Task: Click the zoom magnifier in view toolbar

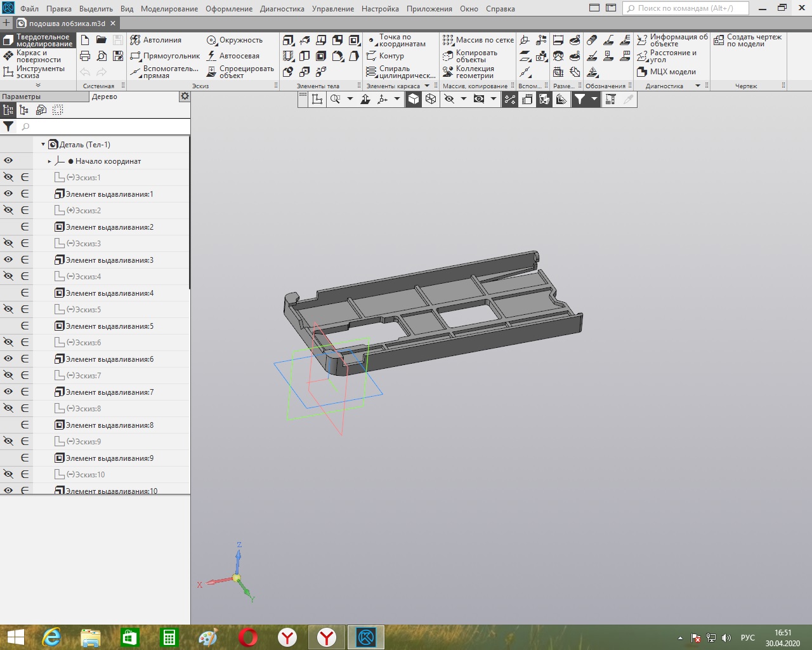Action: tap(335, 99)
